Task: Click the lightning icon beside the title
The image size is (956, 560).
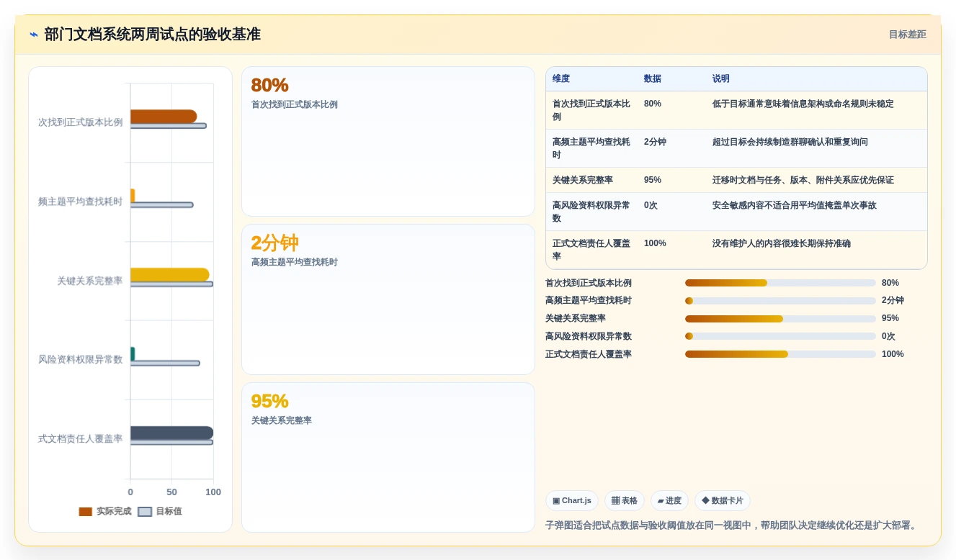Action: 34,35
